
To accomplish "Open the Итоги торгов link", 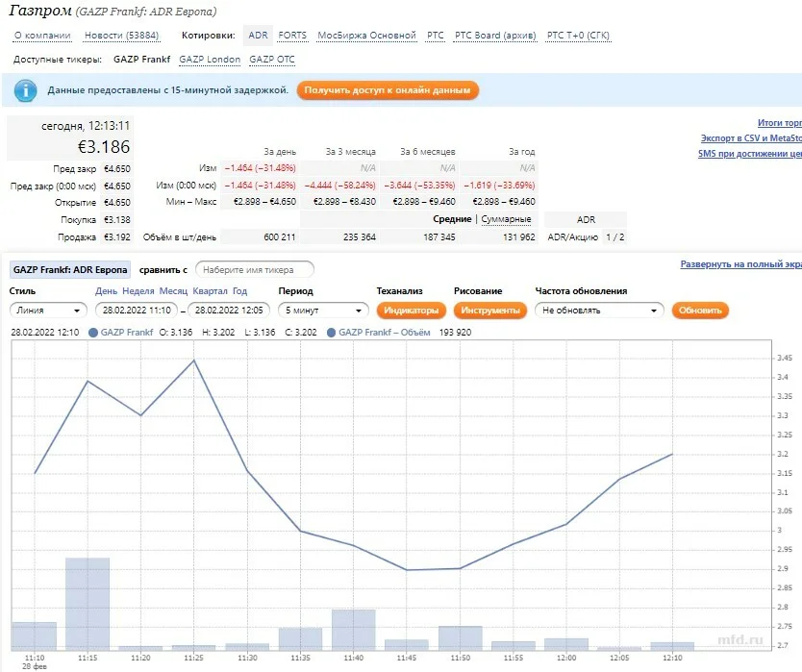I will coord(780,123).
